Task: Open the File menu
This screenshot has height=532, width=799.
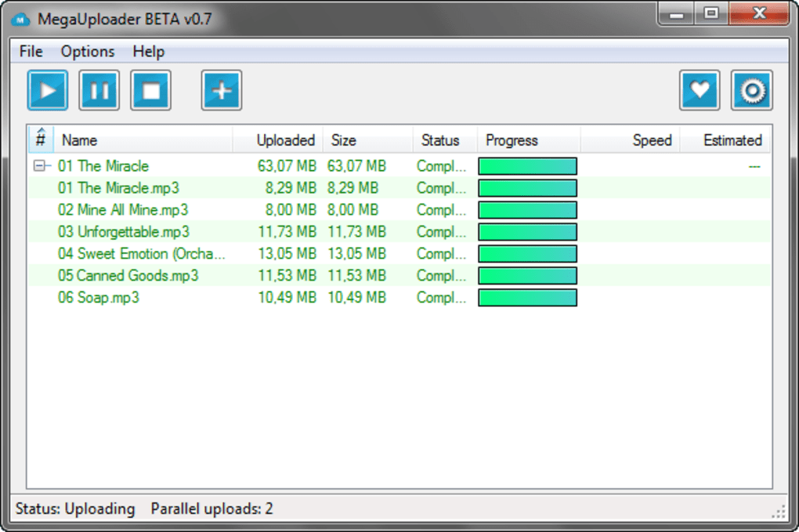Action: (31, 52)
